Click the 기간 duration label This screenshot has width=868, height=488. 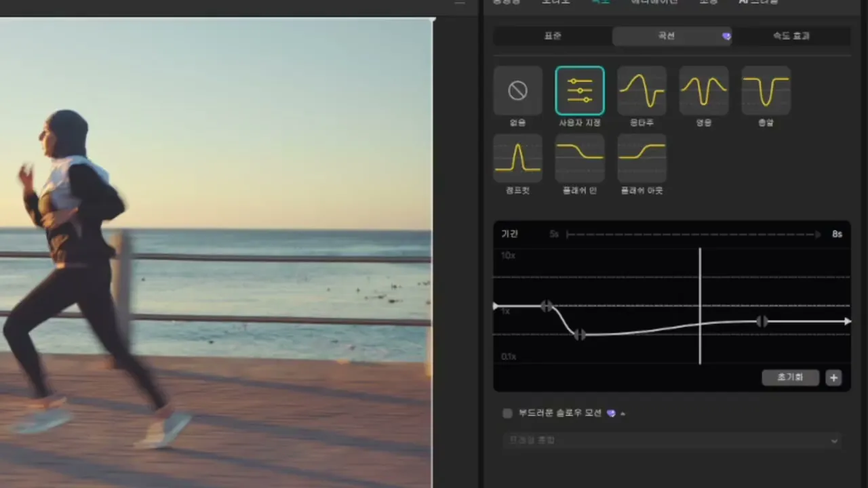click(509, 234)
